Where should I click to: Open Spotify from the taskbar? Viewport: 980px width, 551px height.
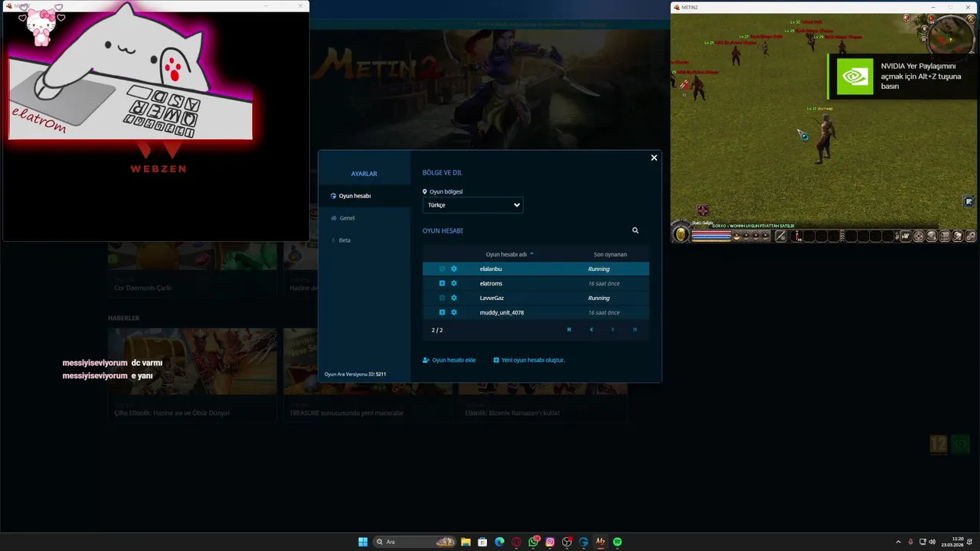(617, 542)
